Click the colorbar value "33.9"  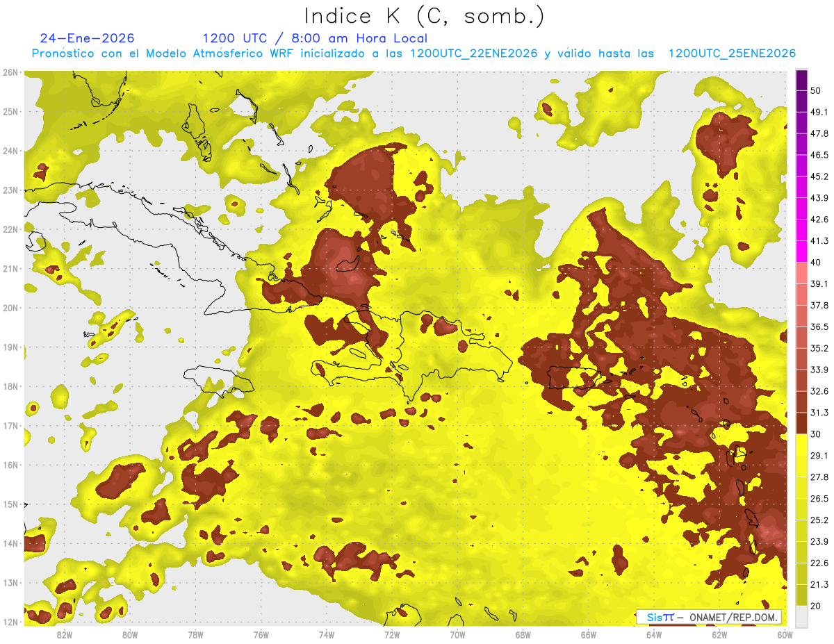(819, 370)
